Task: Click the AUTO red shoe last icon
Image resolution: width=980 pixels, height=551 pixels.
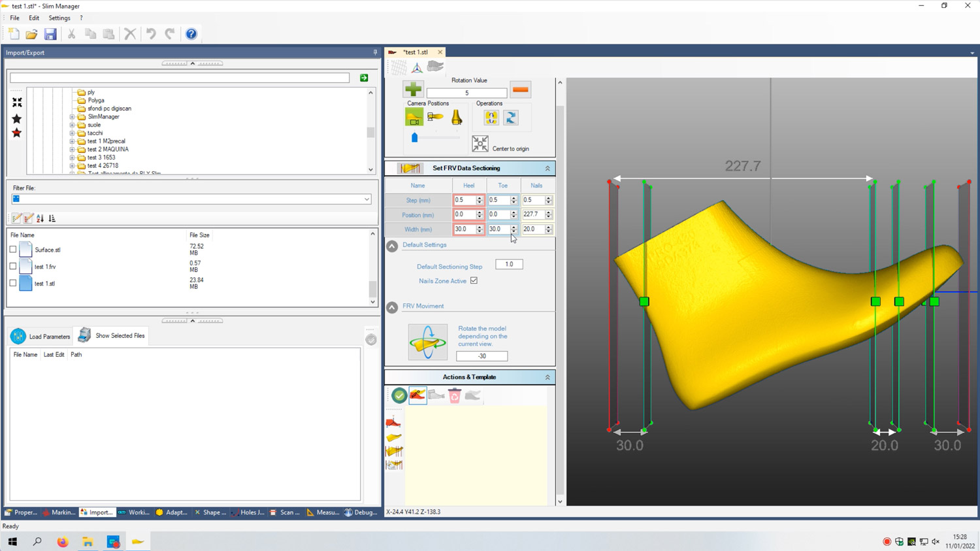Action: coord(418,395)
